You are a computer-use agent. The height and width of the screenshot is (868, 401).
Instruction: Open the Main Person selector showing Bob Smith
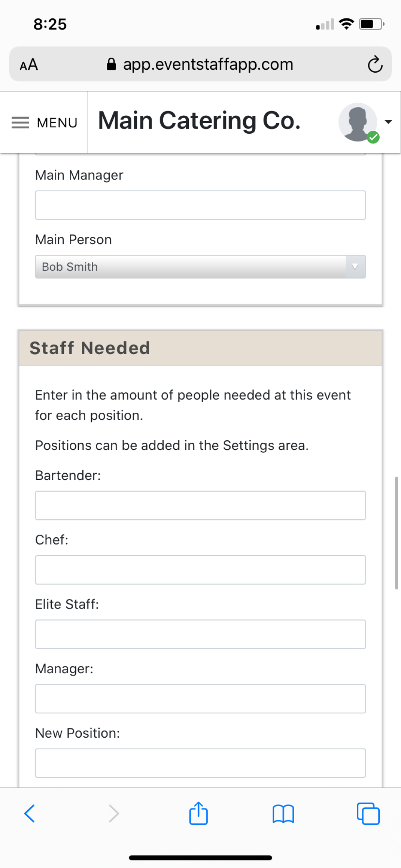pos(200,266)
